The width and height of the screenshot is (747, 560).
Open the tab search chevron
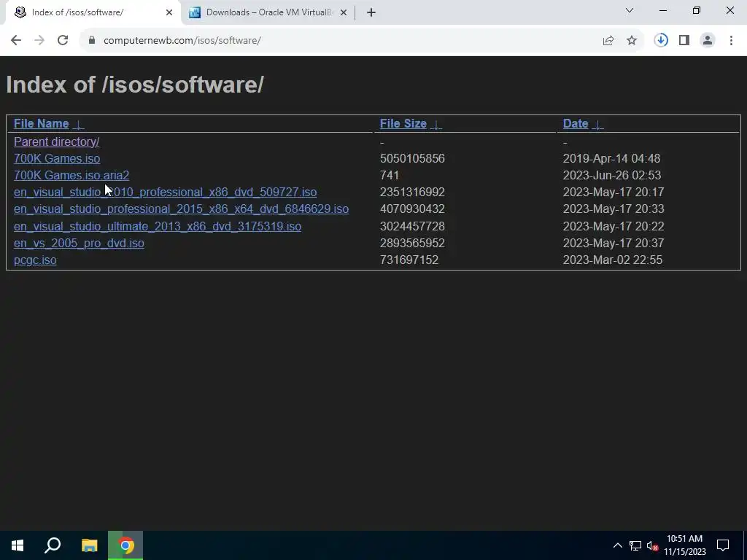coord(630,10)
